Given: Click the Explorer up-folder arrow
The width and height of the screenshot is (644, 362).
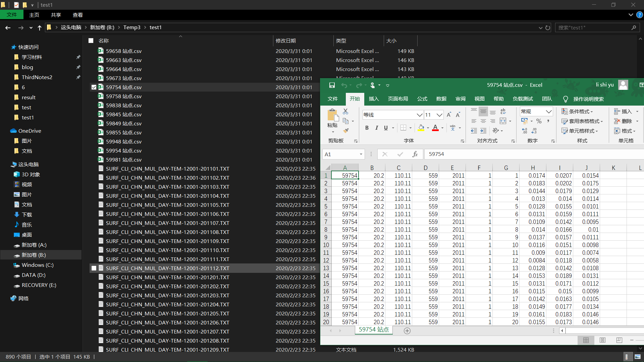Looking at the screenshot, I should pyautogui.click(x=40, y=27).
